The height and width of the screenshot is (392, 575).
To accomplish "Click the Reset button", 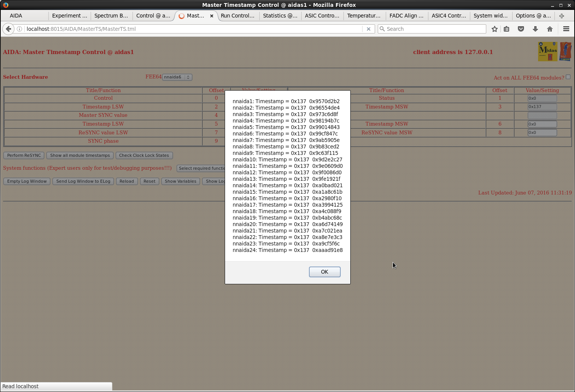I will (149, 181).
